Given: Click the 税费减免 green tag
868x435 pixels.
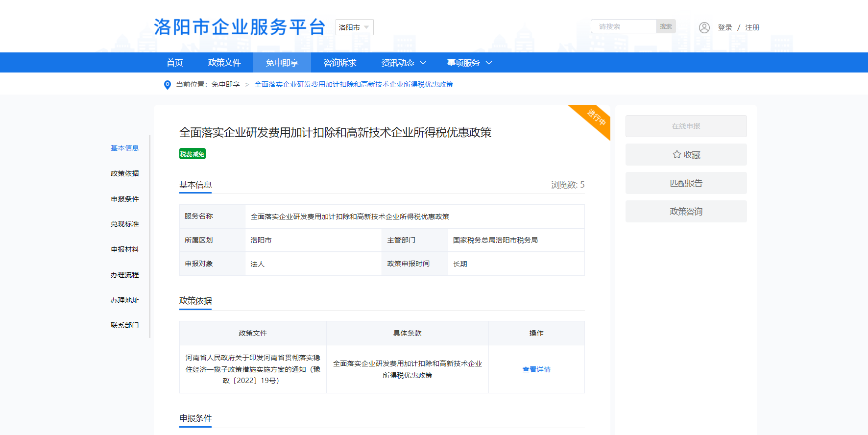Looking at the screenshot, I should 192,154.
